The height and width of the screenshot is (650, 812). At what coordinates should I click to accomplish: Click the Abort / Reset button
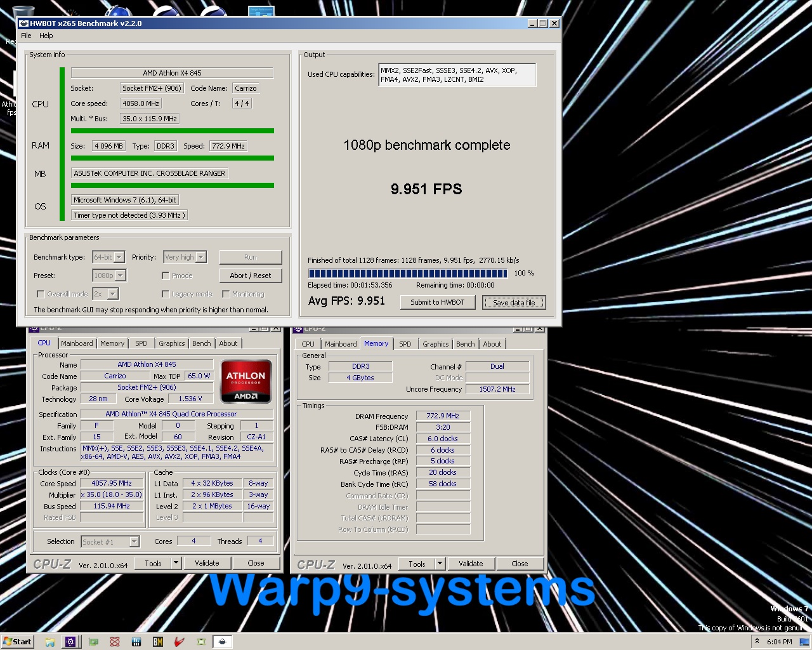251,275
